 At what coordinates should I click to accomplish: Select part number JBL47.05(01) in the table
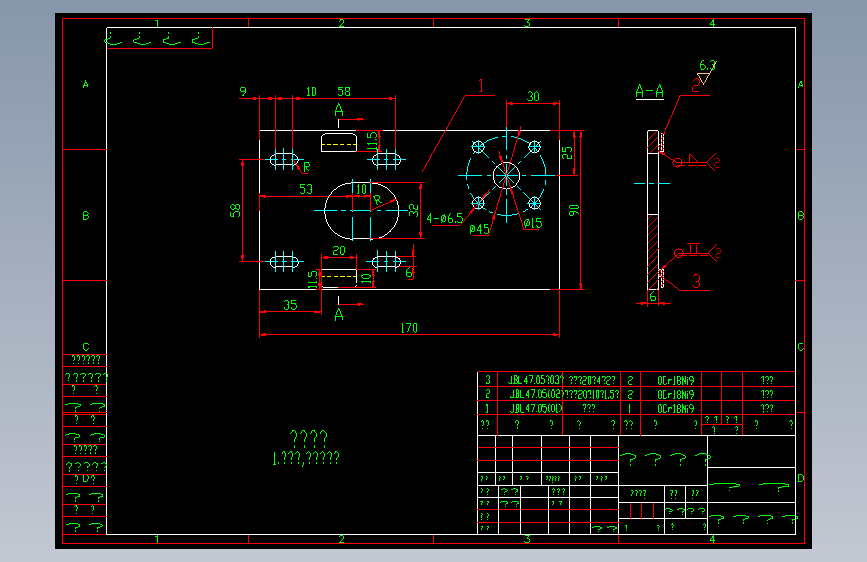[x=536, y=408]
